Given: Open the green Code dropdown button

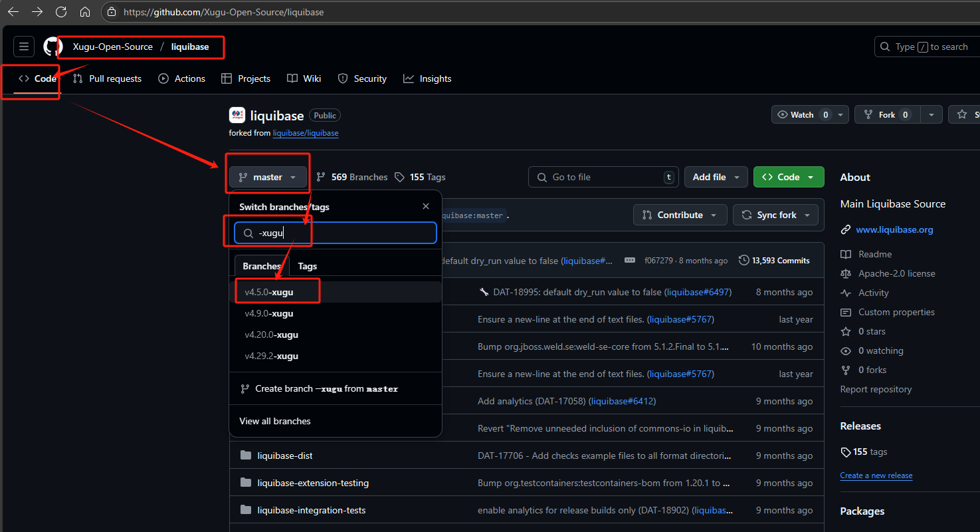Looking at the screenshot, I should click(x=788, y=177).
